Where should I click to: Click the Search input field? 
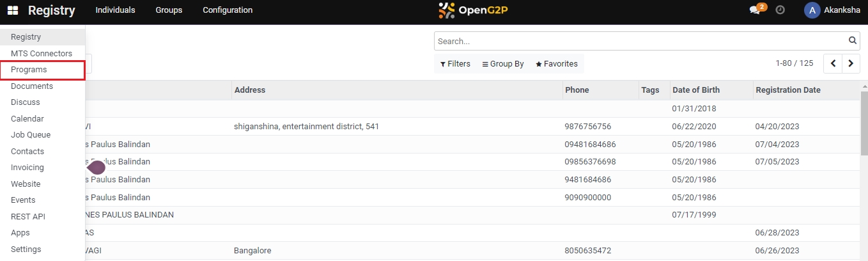click(x=639, y=41)
